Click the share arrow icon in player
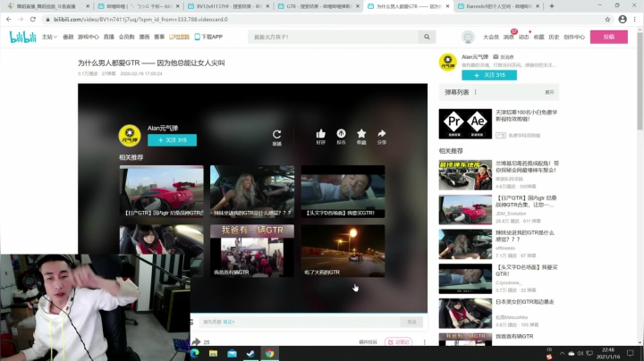644x361 pixels. click(382, 134)
